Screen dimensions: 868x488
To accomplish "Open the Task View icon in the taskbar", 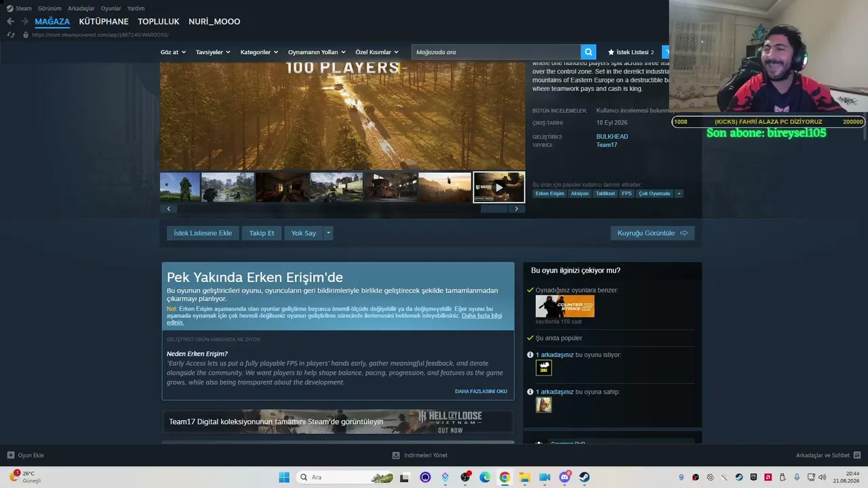I will click(x=405, y=477).
